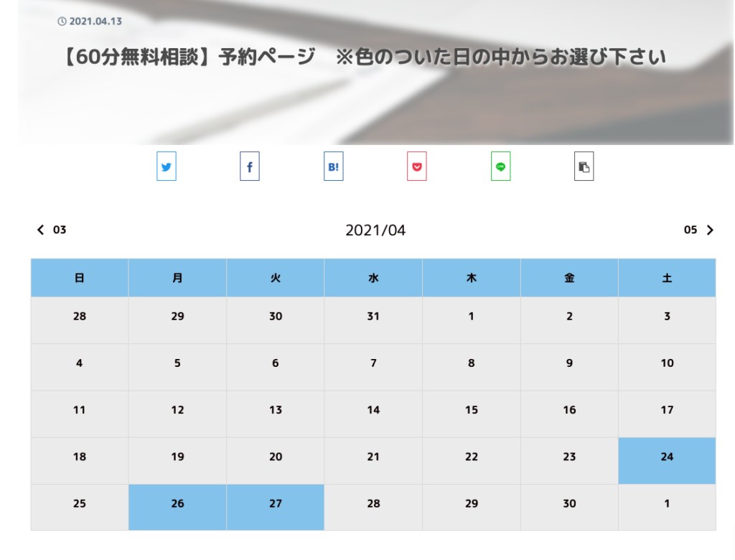Share the page via LINE
Image resolution: width=735 pixels, height=560 pixels.
(x=500, y=166)
